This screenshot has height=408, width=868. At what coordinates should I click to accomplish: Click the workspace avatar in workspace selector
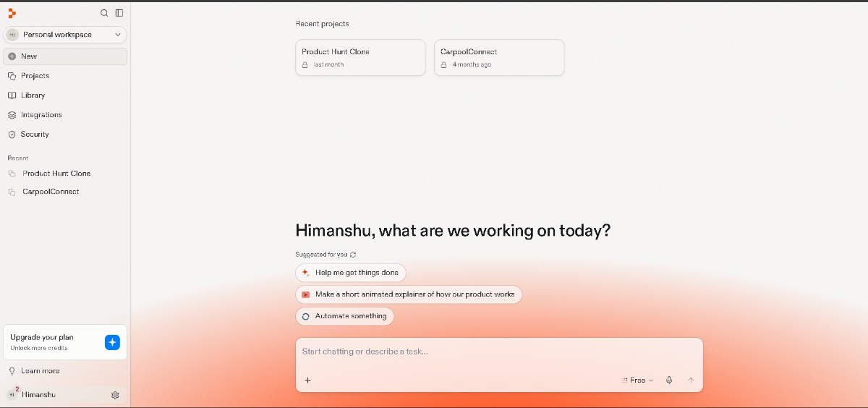[x=12, y=35]
